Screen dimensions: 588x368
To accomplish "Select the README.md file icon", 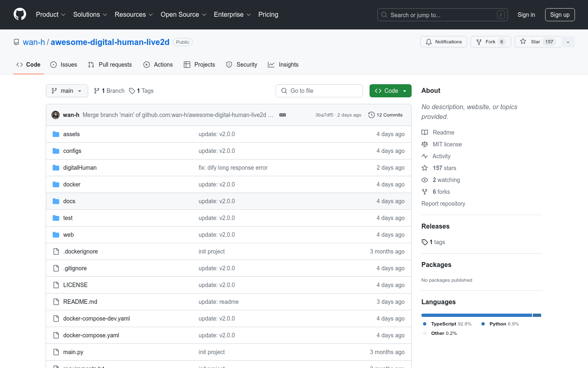I will (56, 302).
